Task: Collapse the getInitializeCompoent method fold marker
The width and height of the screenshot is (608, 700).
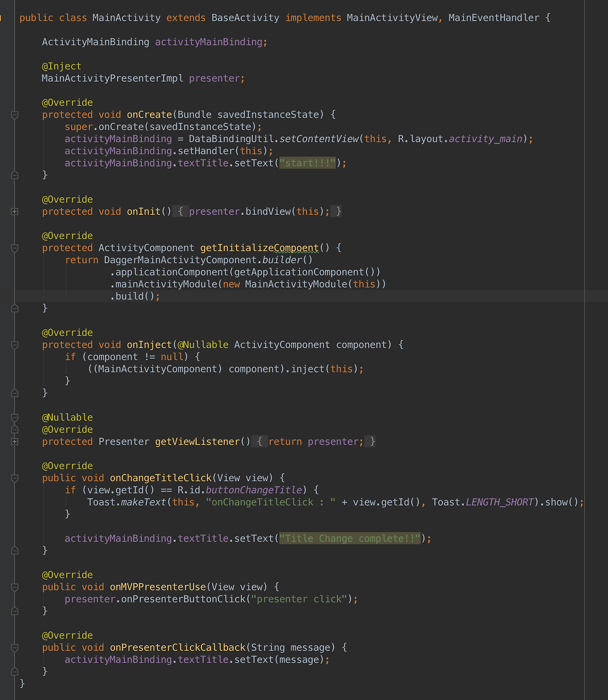Action: click(x=15, y=248)
